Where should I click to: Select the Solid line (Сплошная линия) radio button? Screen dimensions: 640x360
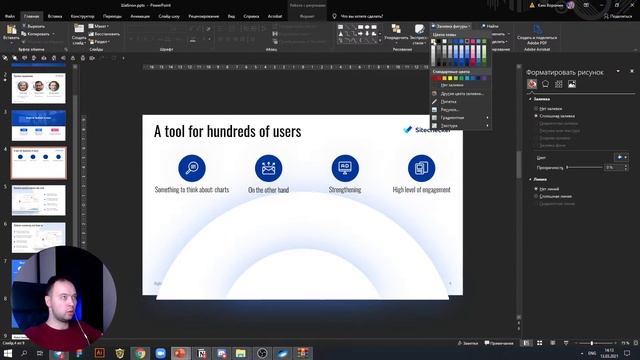pyautogui.click(x=536, y=196)
